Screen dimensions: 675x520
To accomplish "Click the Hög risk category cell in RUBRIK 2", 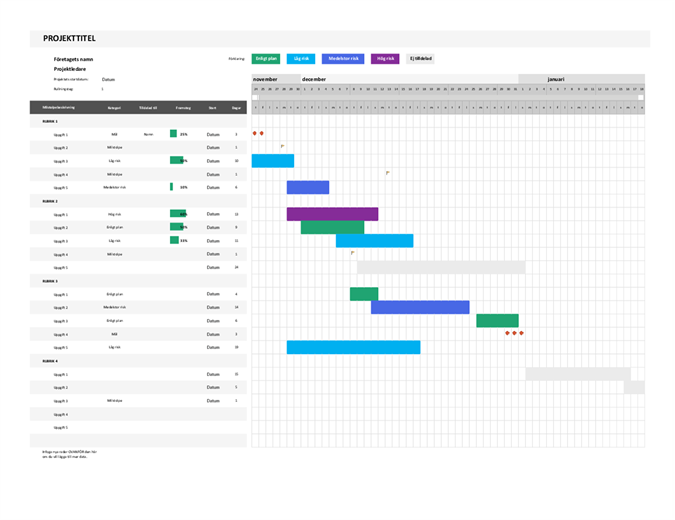I will pyautogui.click(x=115, y=214).
